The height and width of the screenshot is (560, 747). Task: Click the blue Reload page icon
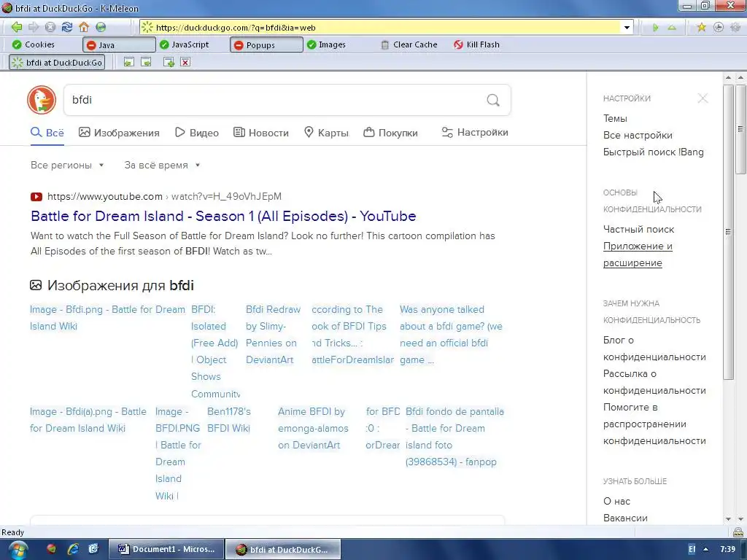[x=66, y=27]
